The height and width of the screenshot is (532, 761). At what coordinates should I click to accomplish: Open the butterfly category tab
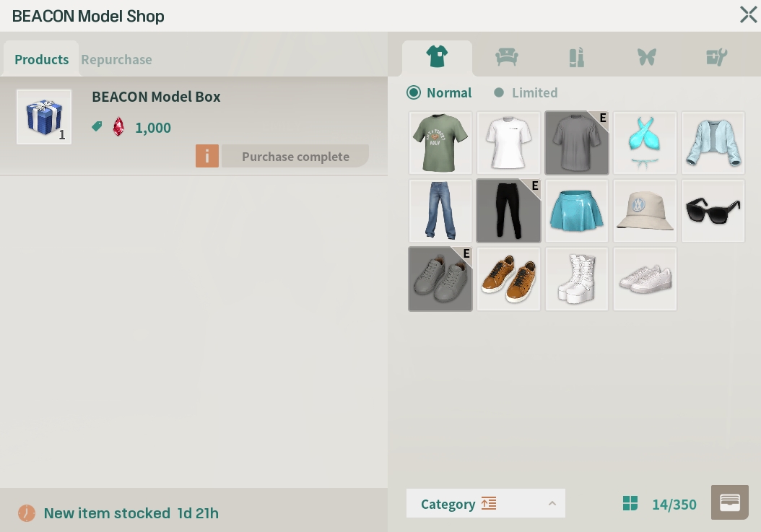[646, 57]
